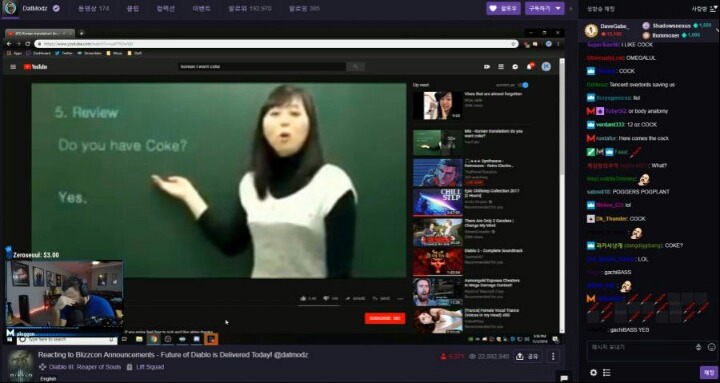This screenshot has height=383, width=720.
Task: Click the youtube.com address bar
Action: pos(276,44)
